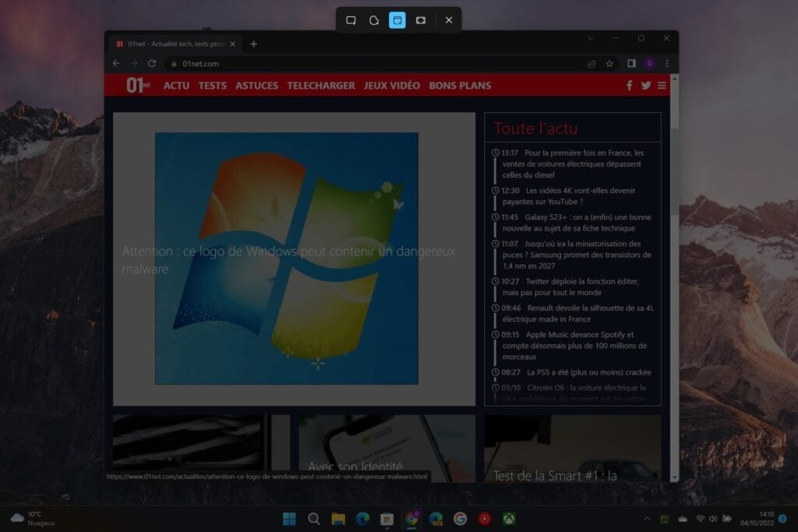Close the 01net browser tab
The image size is (798, 532).
click(232, 44)
